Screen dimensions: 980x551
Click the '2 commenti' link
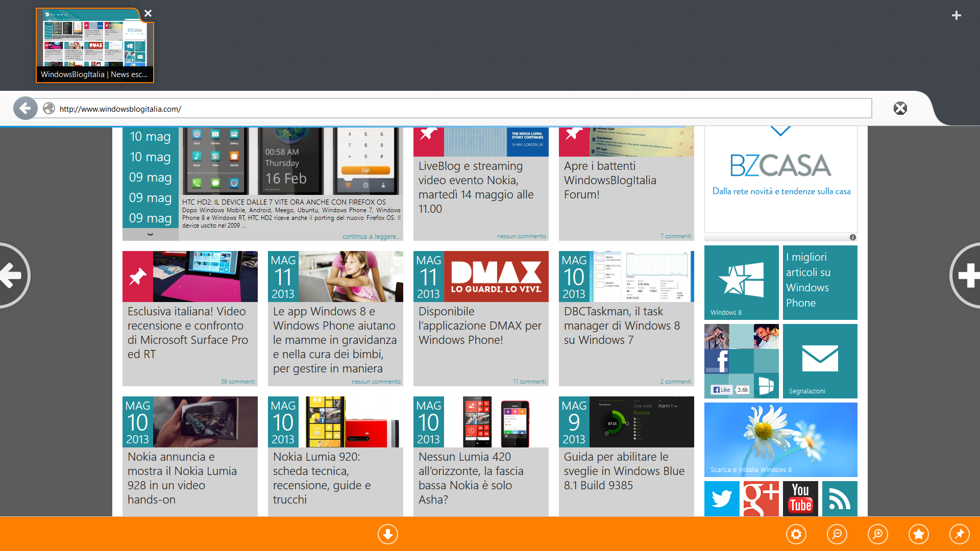tap(676, 382)
